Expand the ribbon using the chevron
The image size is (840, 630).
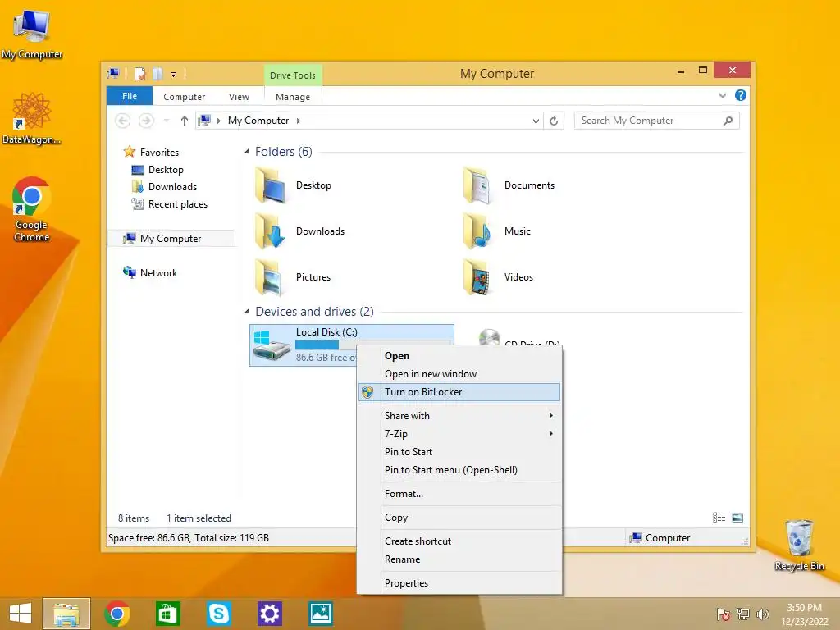click(722, 96)
